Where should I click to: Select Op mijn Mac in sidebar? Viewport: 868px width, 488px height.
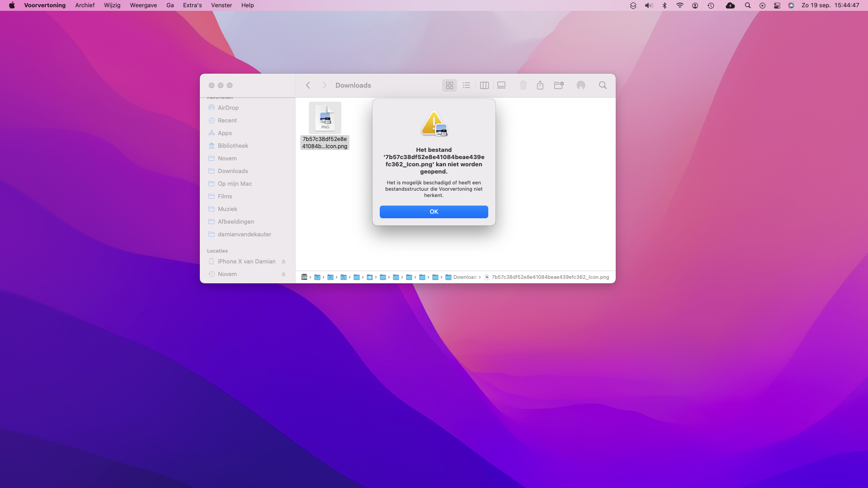(x=247, y=184)
